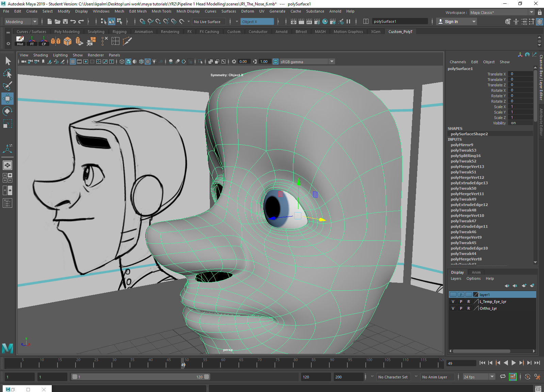Image resolution: width=544 pixels, height=392 pixels.
Task: Start IPR render
Action: click(x=309, y=21)
